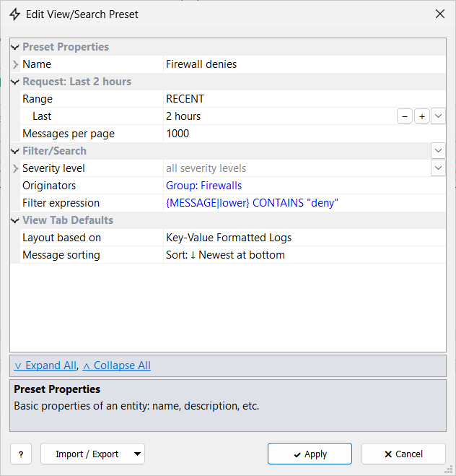Click the Request: Last 2 hours header
The image size is (456, 476).
click(x=77, y=82)
